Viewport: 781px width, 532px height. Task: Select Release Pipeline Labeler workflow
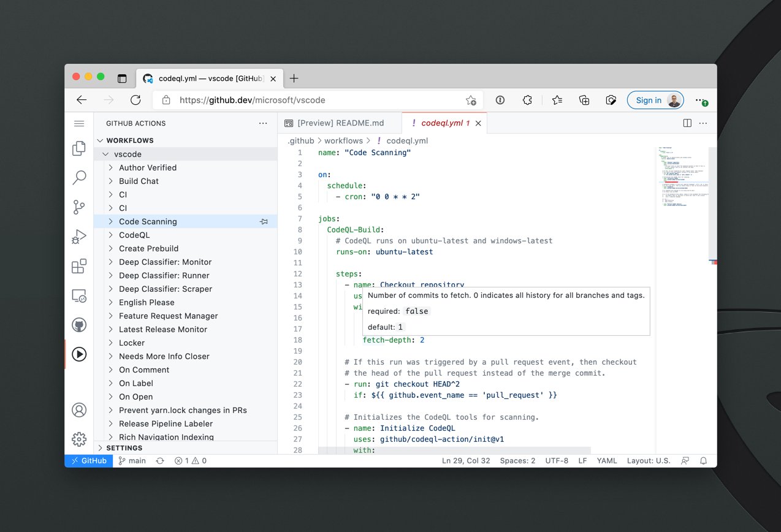click(x=186, y=424)
